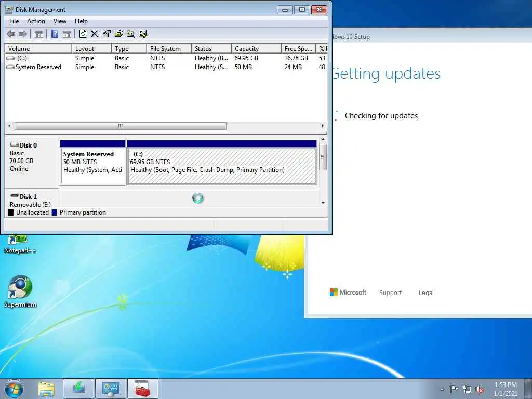The width and height of the screenshot is (532, 399).
Task: Click the Disk Management title bar icon
Action: (x=9, y=9)
